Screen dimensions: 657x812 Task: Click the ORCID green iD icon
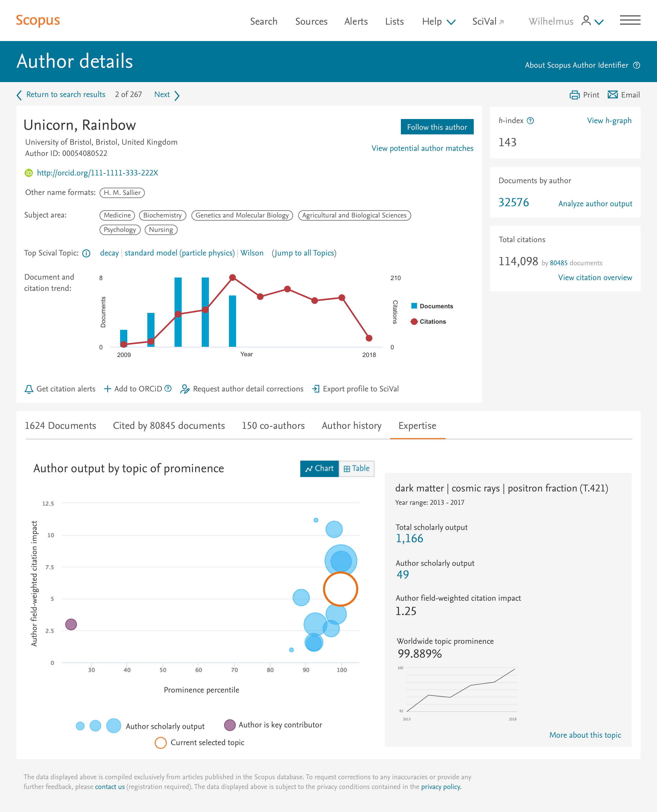29,173
